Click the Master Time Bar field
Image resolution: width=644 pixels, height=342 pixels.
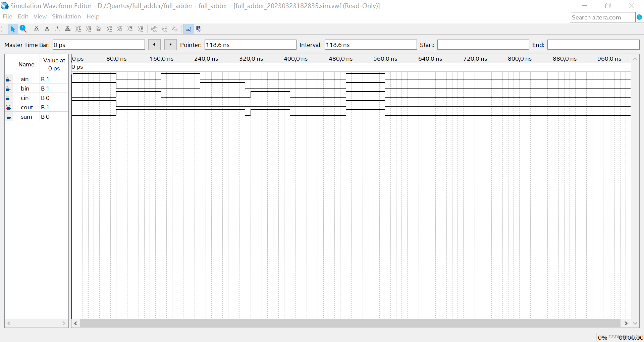(99, 45)
